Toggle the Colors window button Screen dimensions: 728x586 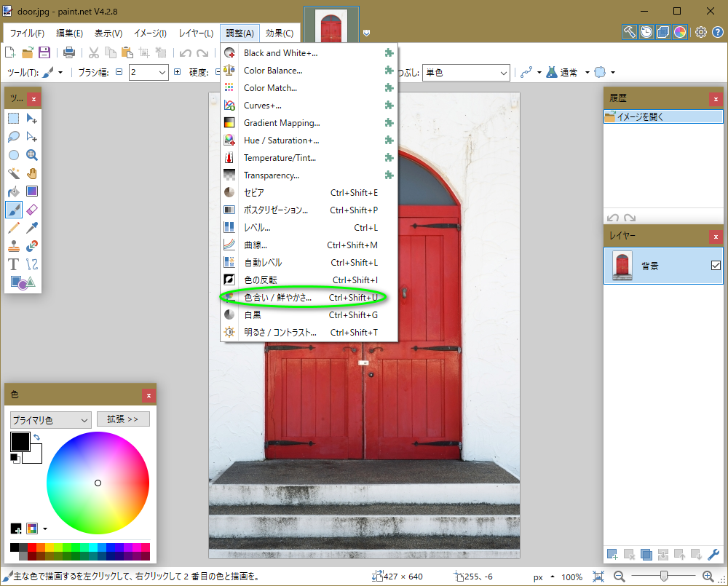[680, 32]
